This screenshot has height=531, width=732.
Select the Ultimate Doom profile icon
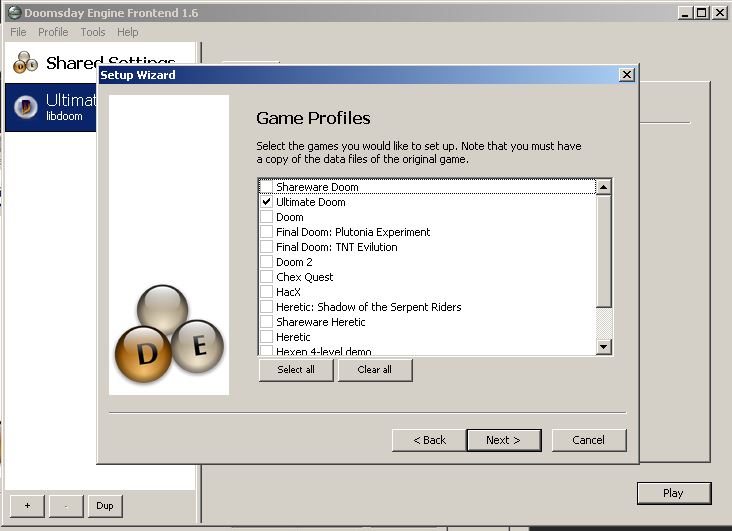pos(26,107)
